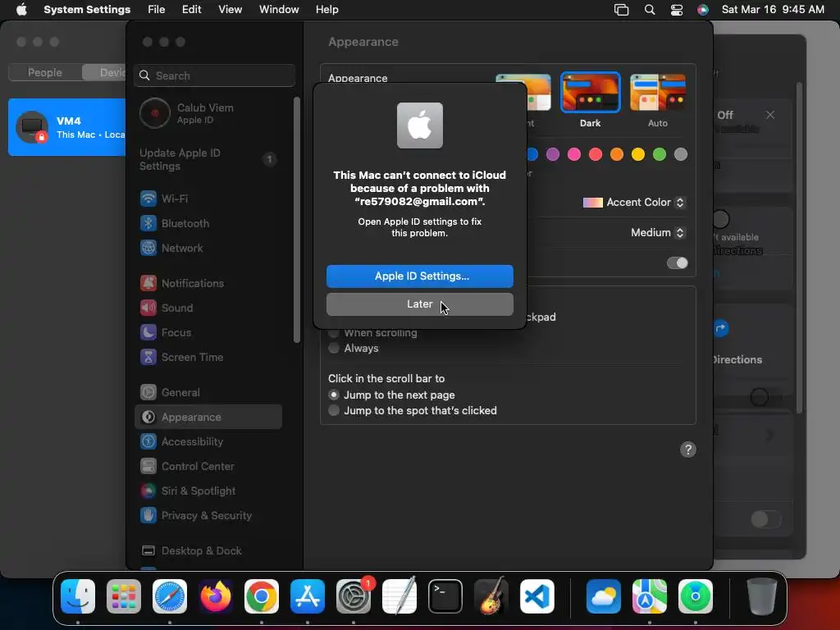Screen dimensions: 840x630
Task: Open TextEdit from the Dock
Action: point(399,596)
